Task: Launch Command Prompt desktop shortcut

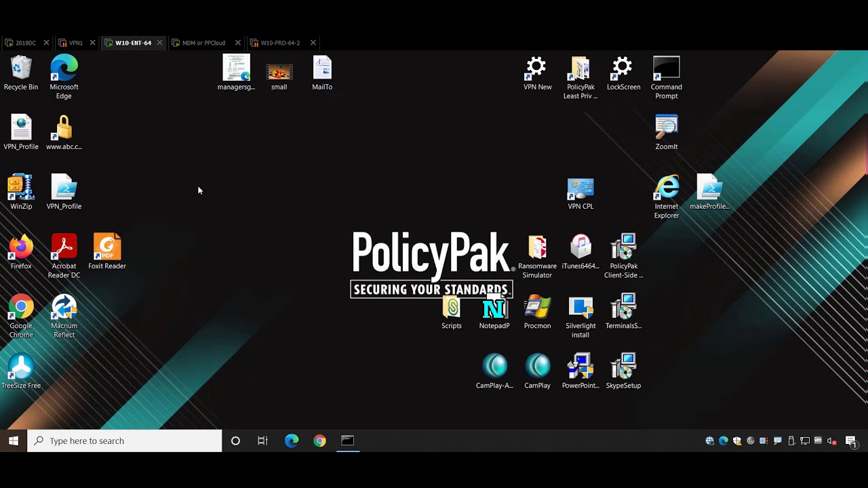Action: (x=666, y=77)
